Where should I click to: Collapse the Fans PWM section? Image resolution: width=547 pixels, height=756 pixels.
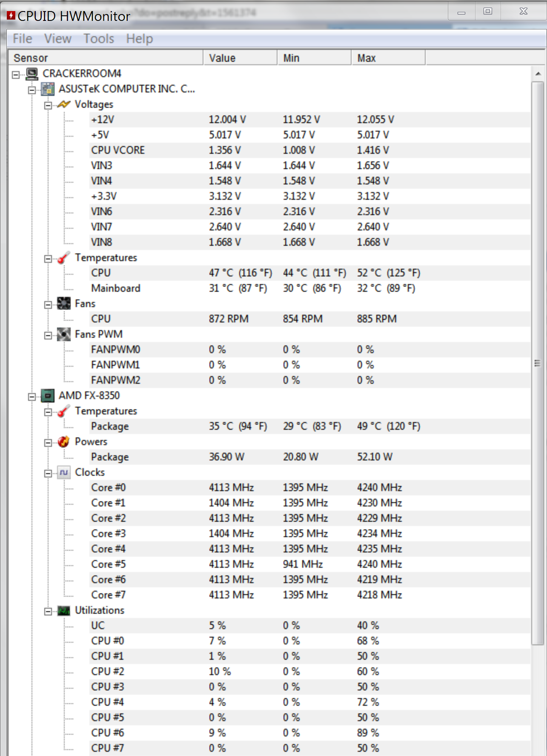click(x=48, y=335)
